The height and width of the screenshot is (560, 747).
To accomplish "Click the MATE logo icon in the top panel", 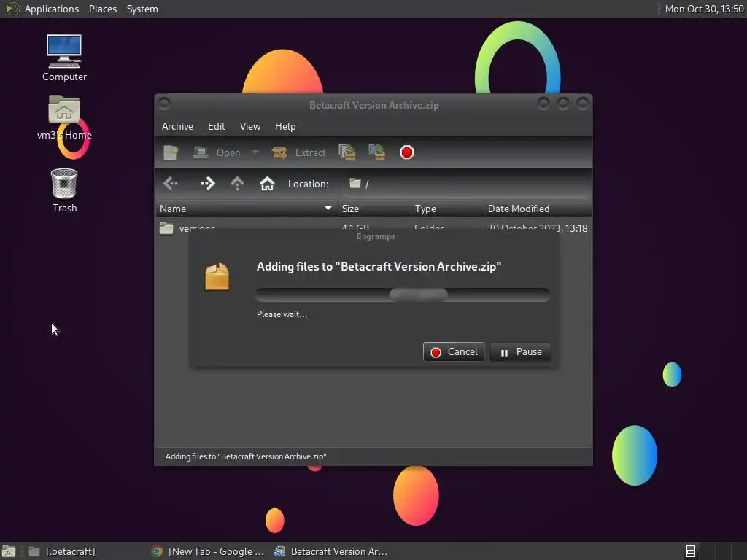I will pyautogui.click(x=12, y=9).
